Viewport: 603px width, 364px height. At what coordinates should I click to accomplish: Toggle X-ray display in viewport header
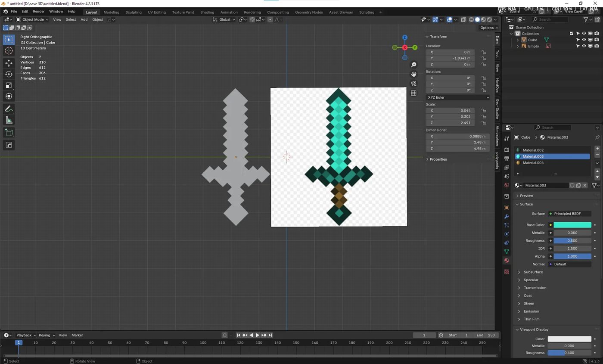pos(463,19)
